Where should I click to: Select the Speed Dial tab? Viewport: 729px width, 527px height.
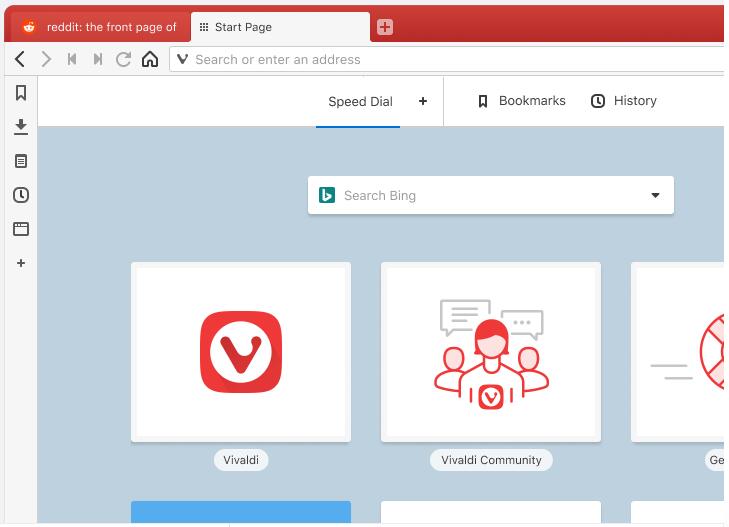(x=360, y=102)
